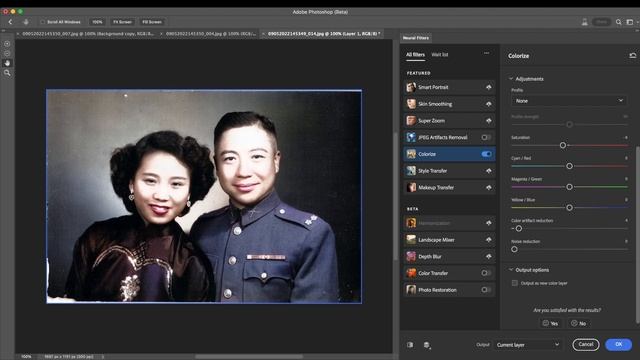Download the Makeup Transfer filter from the cloud
The height and width of the screenshot is (360, 640).
tap(488, 187)
